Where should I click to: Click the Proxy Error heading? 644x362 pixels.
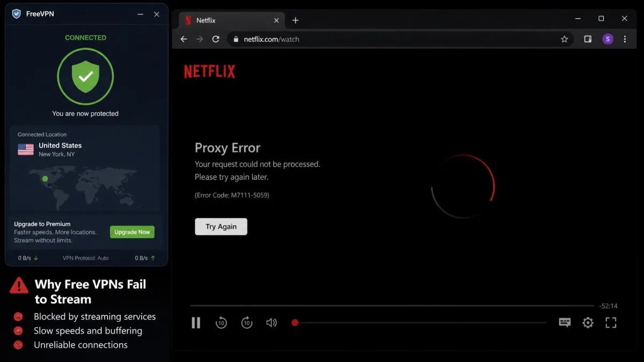click(x=228, y=148)
